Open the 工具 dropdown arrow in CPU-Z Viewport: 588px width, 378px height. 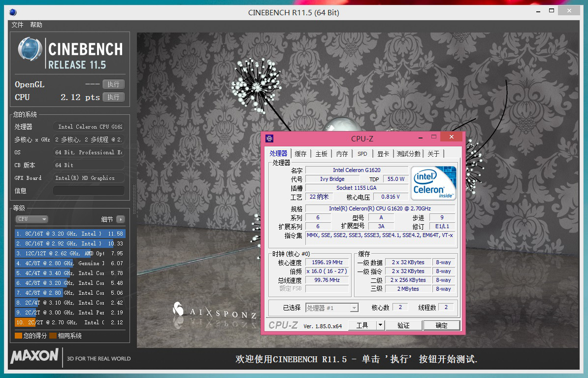[x=380, y=325]
